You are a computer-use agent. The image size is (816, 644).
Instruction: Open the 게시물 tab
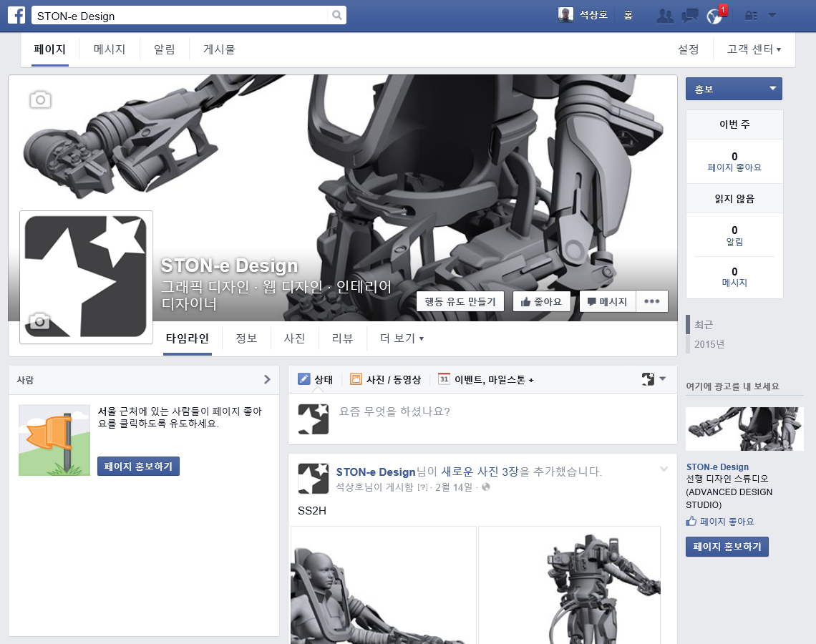(x=219, y=49)
